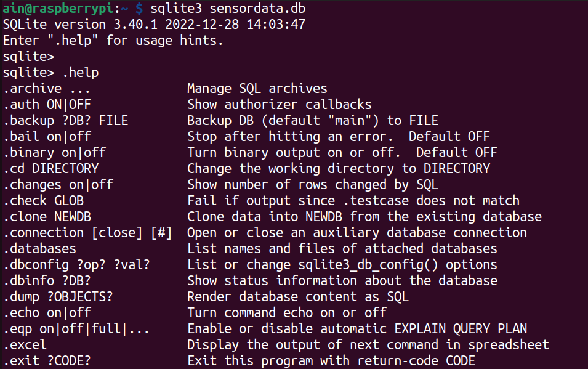The height and width of the screenshot is (369, 588).
Task: Click the '.backup ?DB? FILE' command
Action: coord(65,121)
